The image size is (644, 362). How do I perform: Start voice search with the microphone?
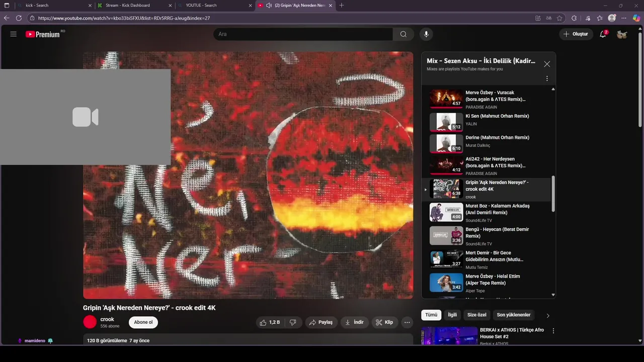[x=426, y=34]
